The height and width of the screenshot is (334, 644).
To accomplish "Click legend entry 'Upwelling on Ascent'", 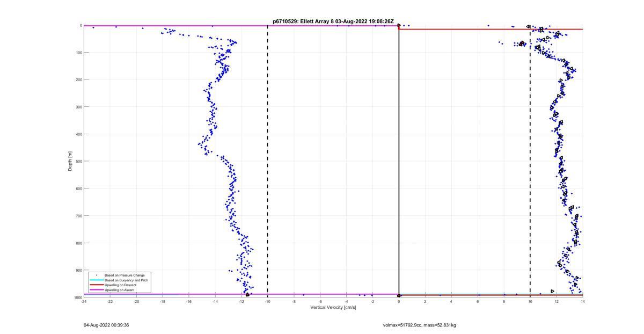I will pyautogui.click(x=120, y=290).
